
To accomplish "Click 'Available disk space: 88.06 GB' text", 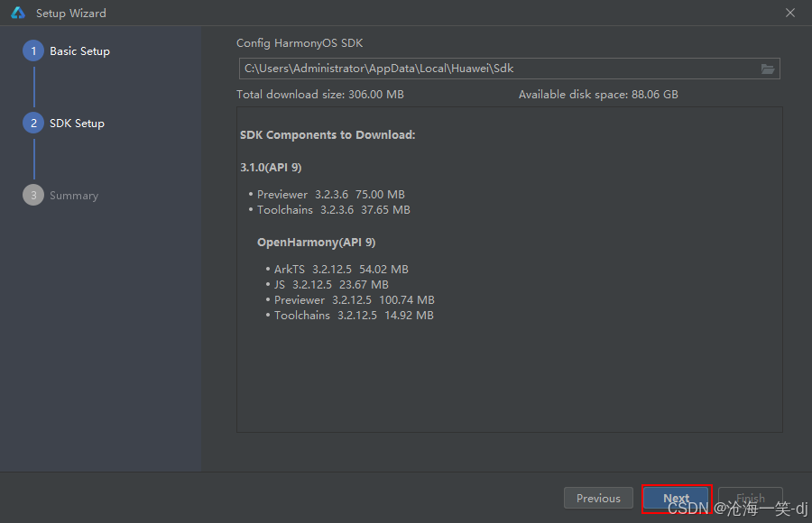I will tap(598, 95).
